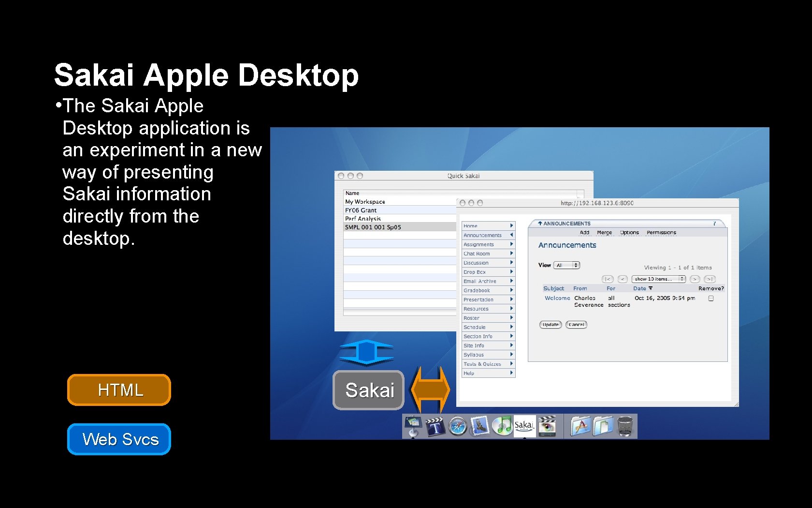Click the 'Viewing 1 - 1 of 1 items' text
812x508 pixels.
[x=678, y=268]
